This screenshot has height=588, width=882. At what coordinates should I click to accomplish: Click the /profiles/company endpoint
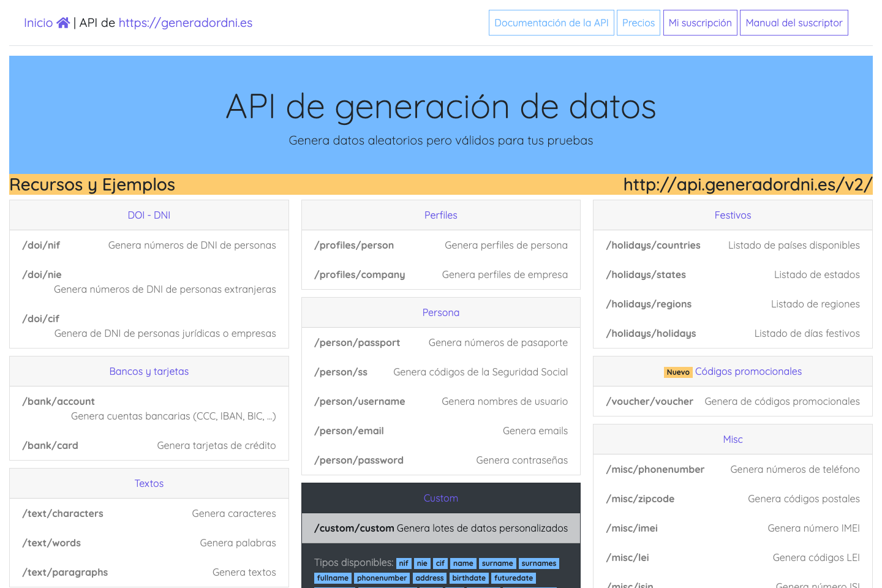[360, 274]
